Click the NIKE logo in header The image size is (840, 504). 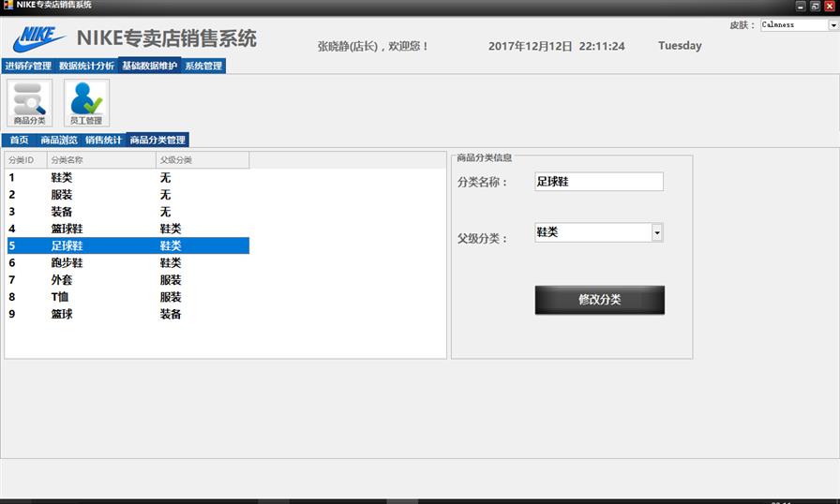click(x=38, y=39)
